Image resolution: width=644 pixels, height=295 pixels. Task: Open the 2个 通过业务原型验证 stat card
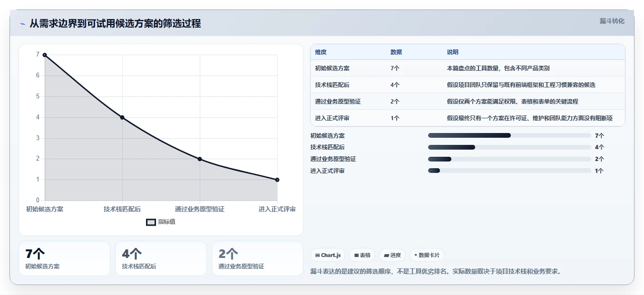click(x=257, y=258)
